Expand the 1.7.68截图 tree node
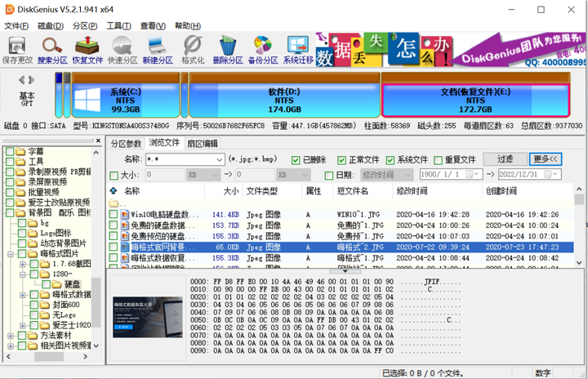 (23, 264)
